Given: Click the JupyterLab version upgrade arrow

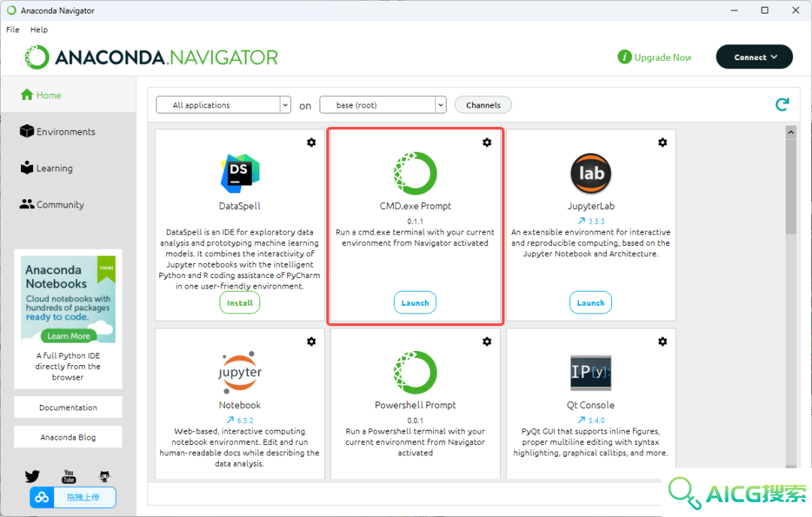Looking at the screenshot, I should [581, 221].
